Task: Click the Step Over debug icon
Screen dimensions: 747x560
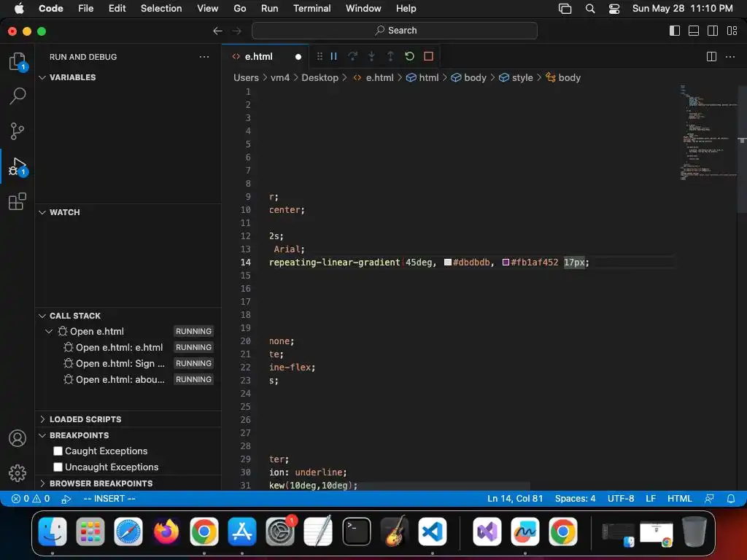Action: pyautogui.click(x=352, y=56)
